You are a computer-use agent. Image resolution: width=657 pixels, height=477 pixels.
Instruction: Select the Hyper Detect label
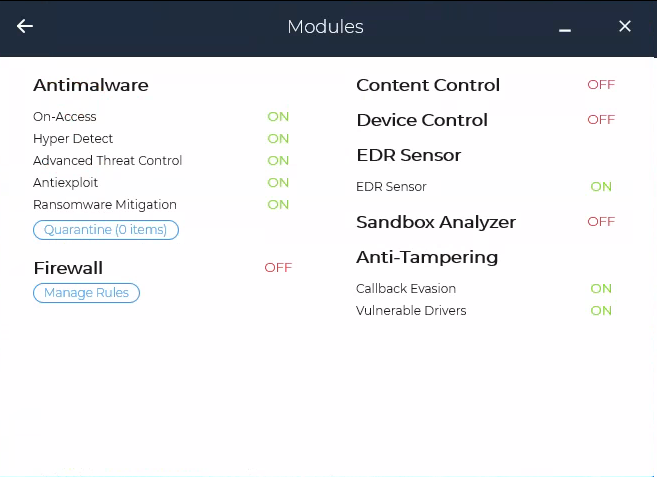(73, 139)
